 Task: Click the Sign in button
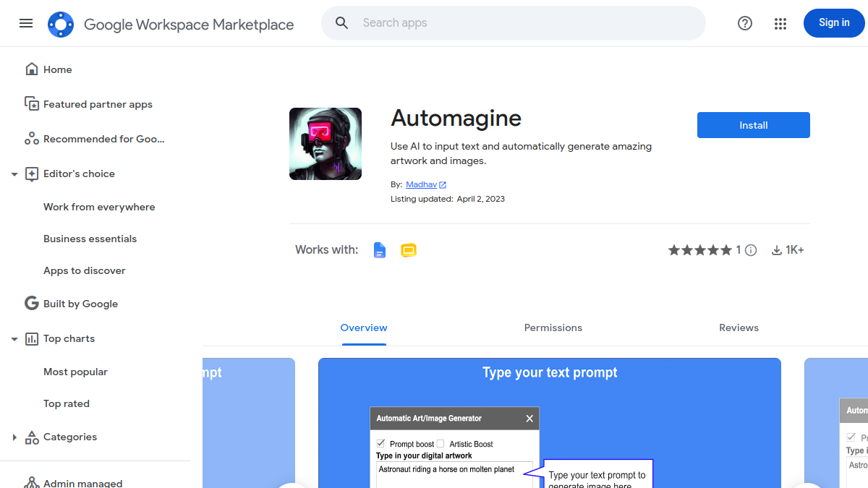(834, 23)
